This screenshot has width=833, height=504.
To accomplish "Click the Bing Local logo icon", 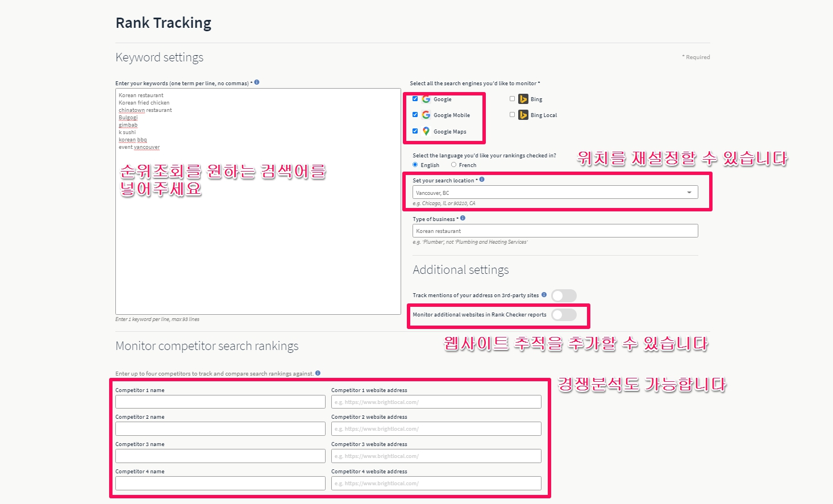I will (x=523, y=115).
